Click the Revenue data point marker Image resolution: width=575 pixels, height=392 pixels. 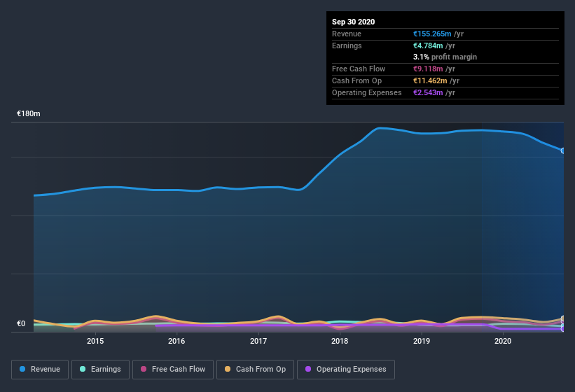coord(563,150)
